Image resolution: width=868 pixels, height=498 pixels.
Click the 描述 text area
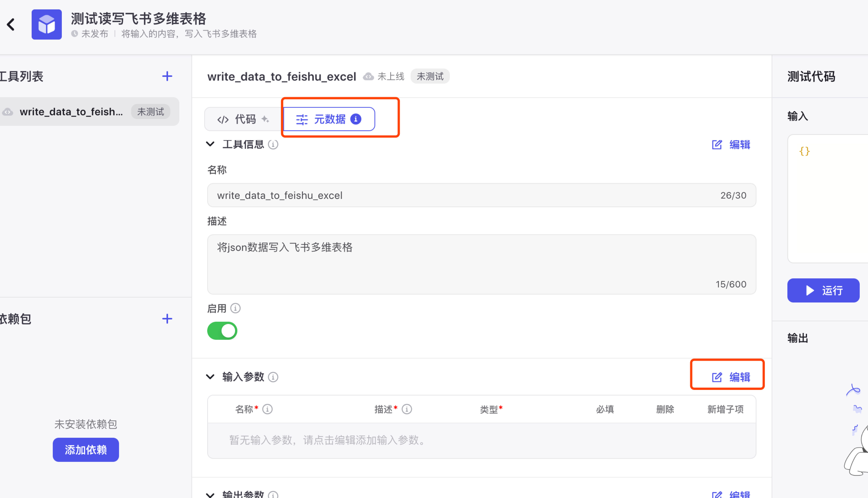(481, 264)
